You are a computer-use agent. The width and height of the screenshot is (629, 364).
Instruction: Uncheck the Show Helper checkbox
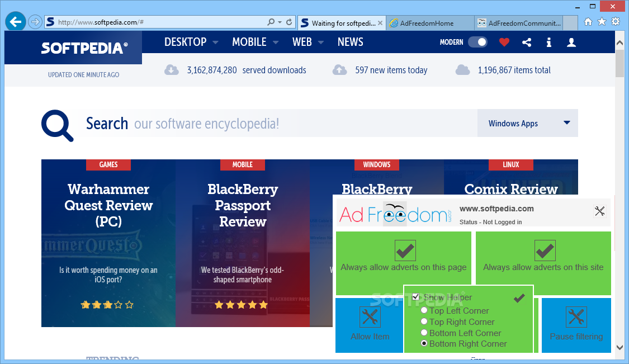[415, 297]
